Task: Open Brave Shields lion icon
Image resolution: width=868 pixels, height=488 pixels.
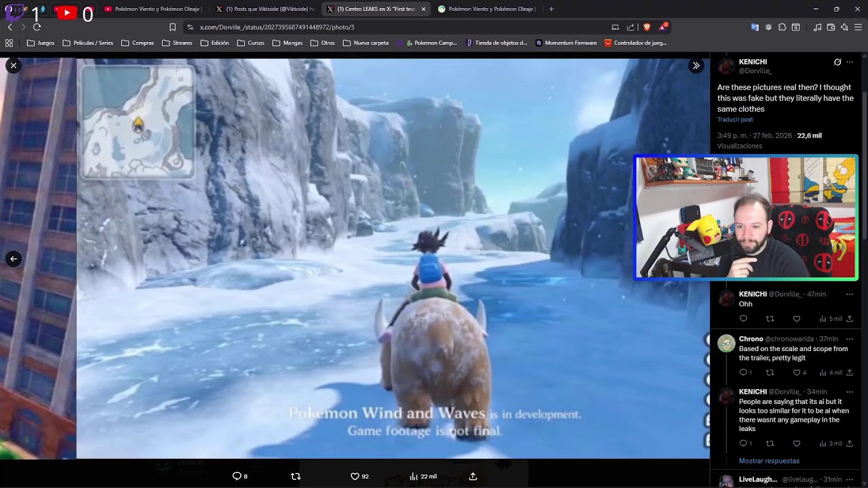Action: tap(646, 27)
